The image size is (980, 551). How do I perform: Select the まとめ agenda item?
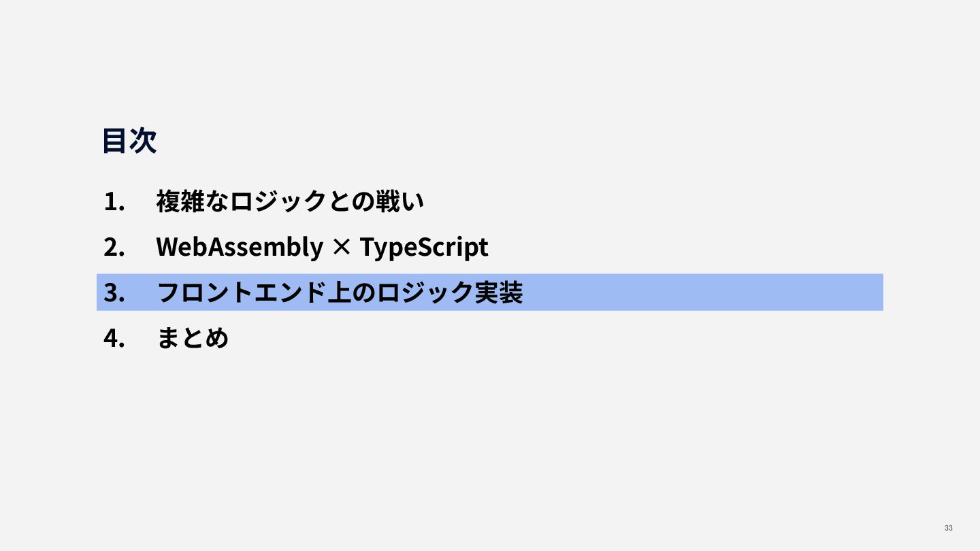coord(193,338)
